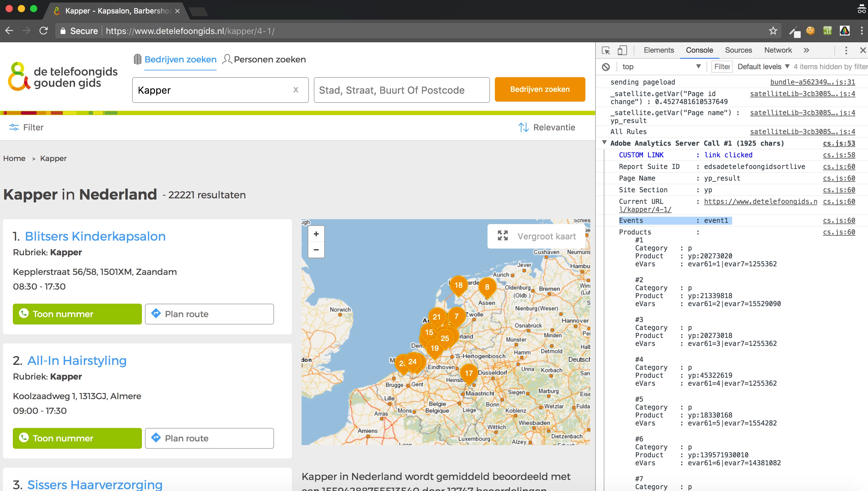Toggle the Relevantie sort control
Viewport: 868px width, 491px height.
[x=546, y=127]
